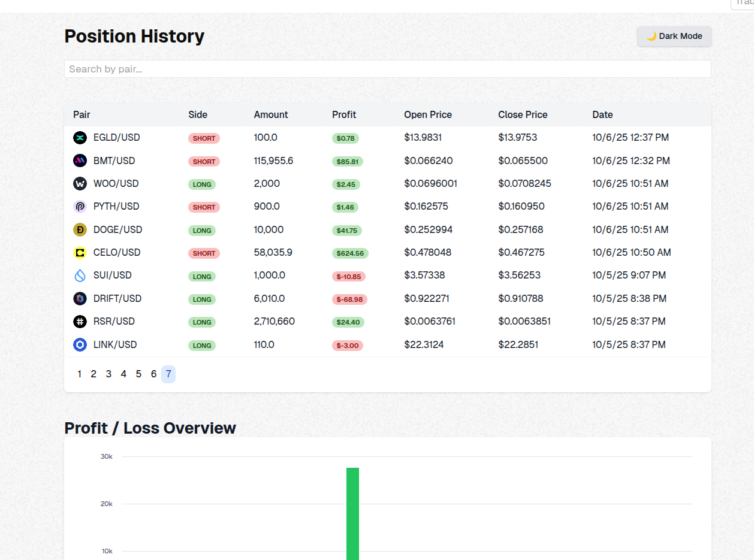Click the DRIFT/USD pair label
Screen dimensions: 754x560
coord(117,298)
